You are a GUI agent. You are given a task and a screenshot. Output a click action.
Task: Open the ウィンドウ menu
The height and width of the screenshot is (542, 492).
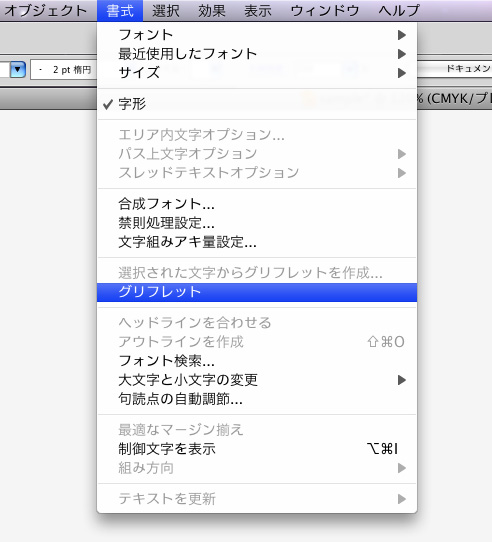click(325, 11)
